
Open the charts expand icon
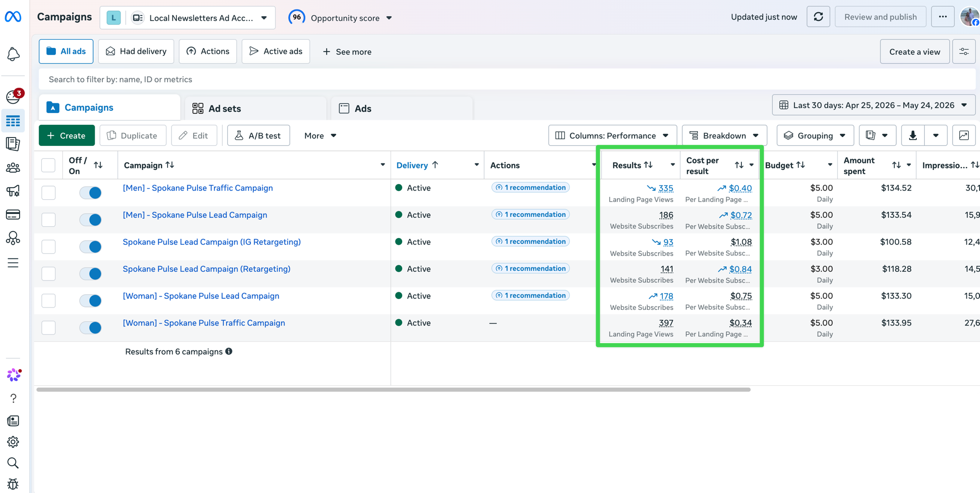tap(964, 136)
